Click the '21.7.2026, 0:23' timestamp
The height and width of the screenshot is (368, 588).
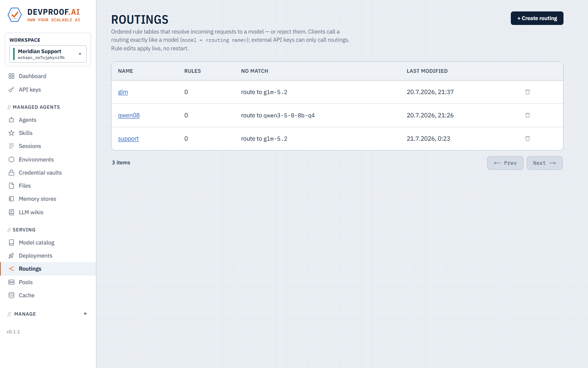428,139
